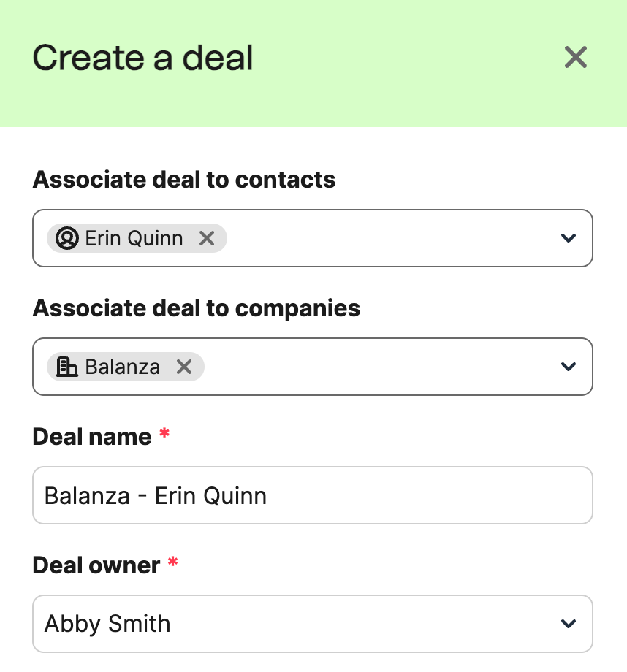The image size is (627, 672).
Task: Click the building icon beside Balanza
Action: point(66,367)
